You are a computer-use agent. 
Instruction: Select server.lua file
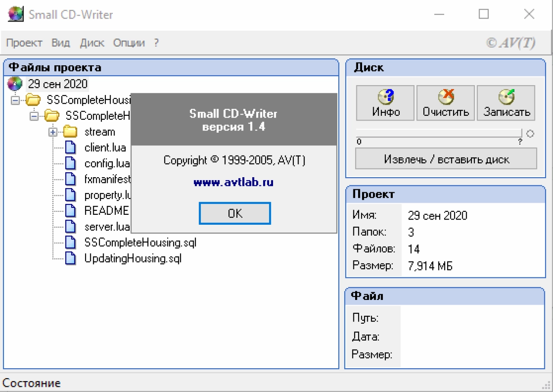coord(107,227)
